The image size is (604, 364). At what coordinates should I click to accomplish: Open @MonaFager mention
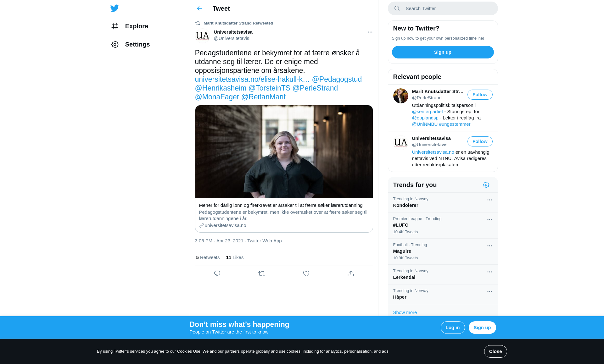[x=217, y=97]
